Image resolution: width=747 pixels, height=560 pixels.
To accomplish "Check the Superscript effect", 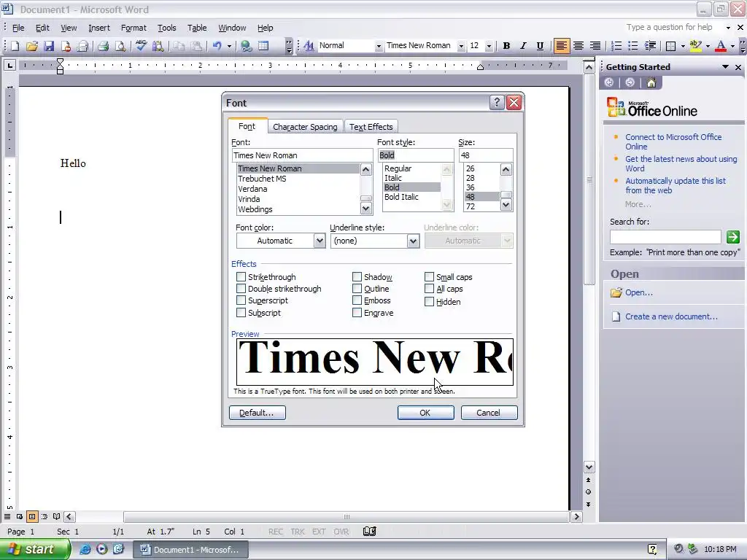I will (x=241, y=300).
